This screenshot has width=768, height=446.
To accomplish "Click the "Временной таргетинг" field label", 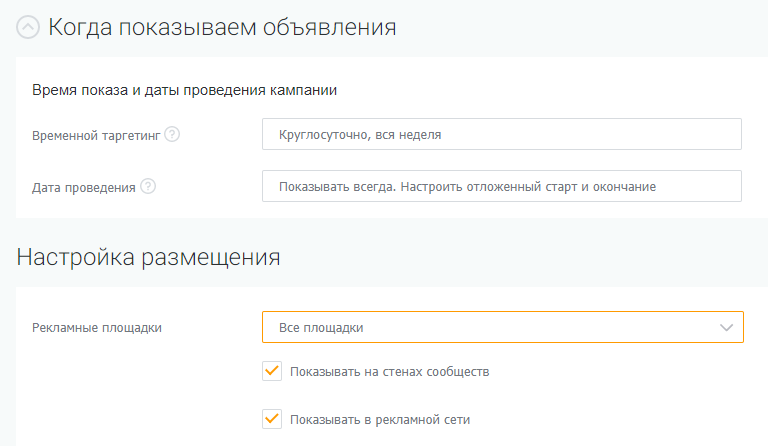I will click(95, 136).
